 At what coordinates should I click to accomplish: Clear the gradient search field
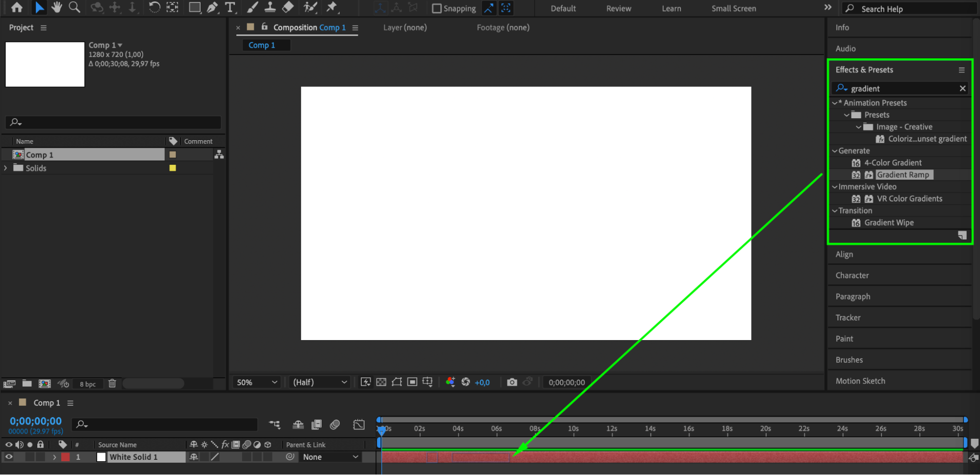962,88
